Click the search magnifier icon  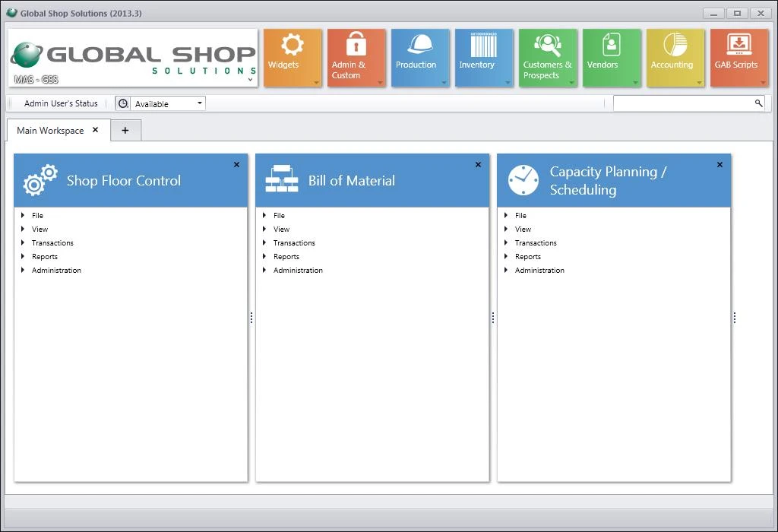click(x=758, y=103)
